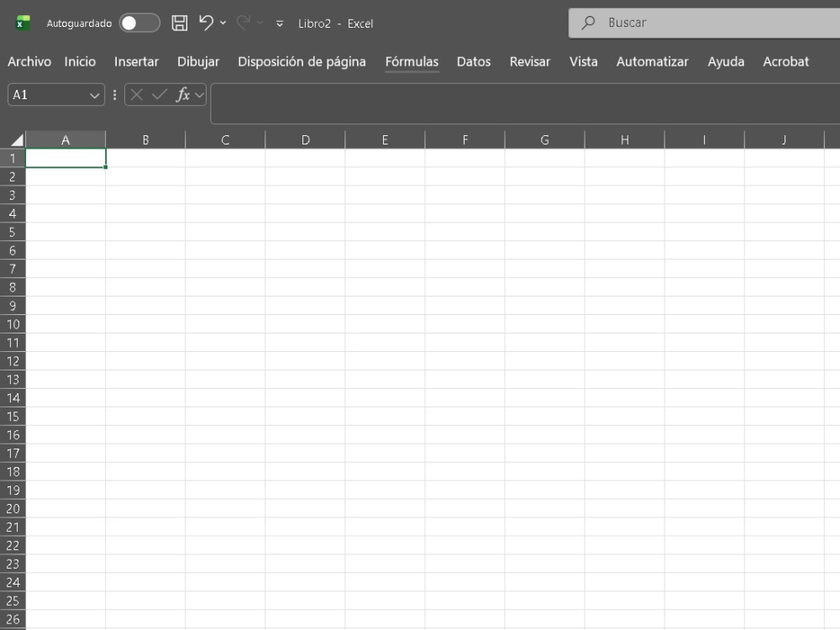Select row 26 header

13,619
